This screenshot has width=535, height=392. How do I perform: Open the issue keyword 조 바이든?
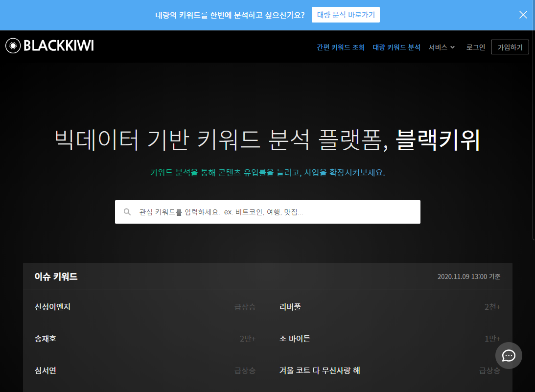click(x=295, y=339)
